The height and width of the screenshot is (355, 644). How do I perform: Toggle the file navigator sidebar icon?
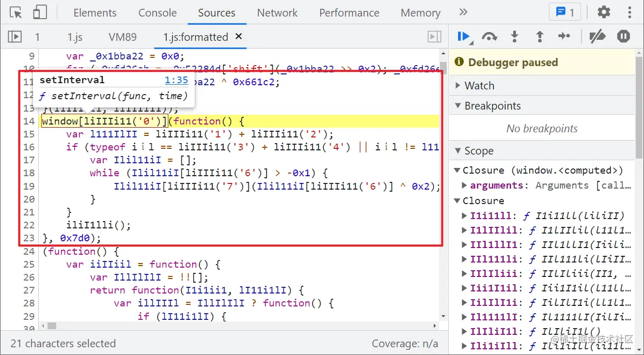(15, 37)
